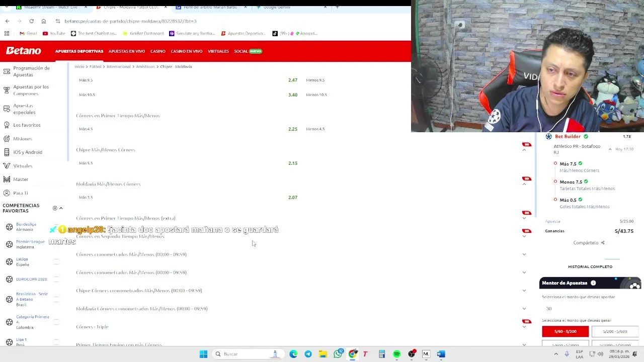Open Gmail bookmark
Screen dimensions: 644x362
tap(28, 33)
